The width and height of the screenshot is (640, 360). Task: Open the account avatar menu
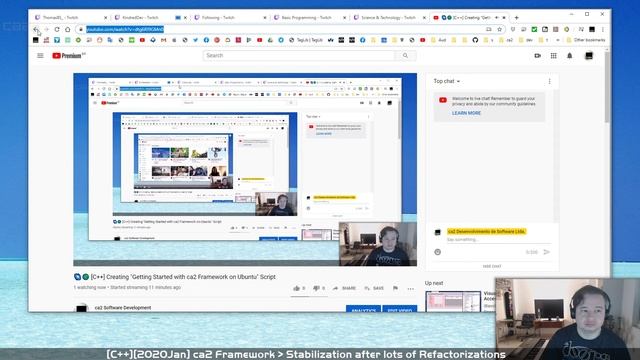(589, 56)
